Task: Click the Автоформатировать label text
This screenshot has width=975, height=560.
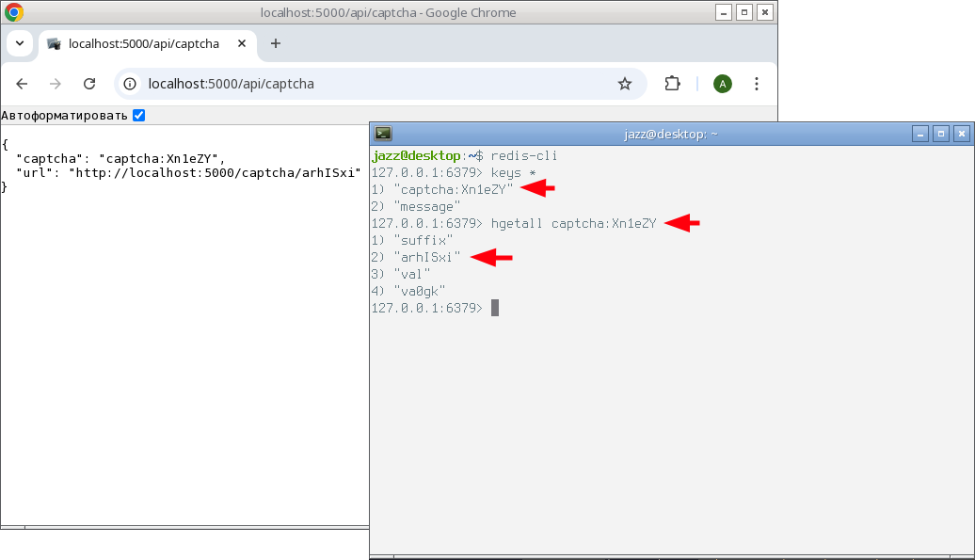Action: [x=64, y=116]
